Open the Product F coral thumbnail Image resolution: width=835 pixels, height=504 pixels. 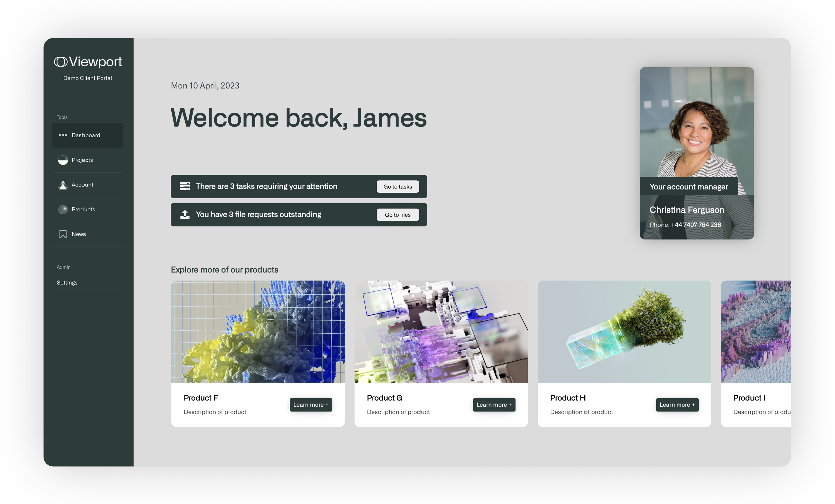coord(258,331)
